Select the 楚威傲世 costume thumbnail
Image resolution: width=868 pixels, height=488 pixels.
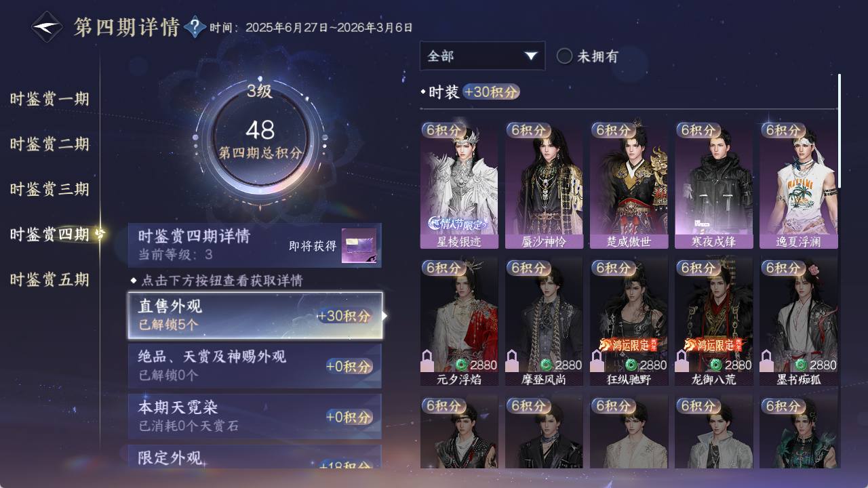click(628, 186)
